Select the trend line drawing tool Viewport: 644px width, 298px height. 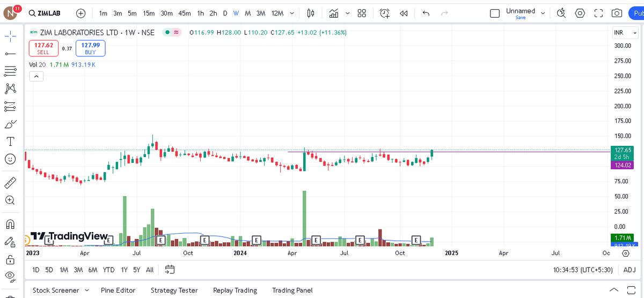coord(10,53)
